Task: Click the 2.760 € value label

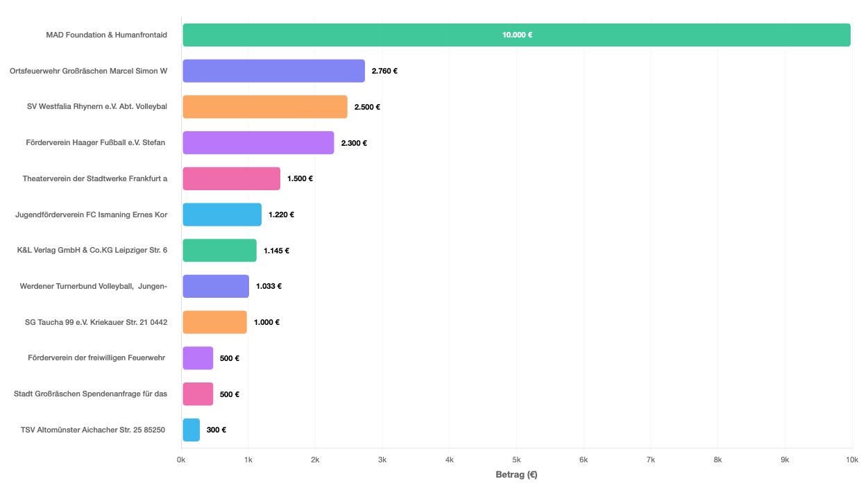Action: [384, 71]
